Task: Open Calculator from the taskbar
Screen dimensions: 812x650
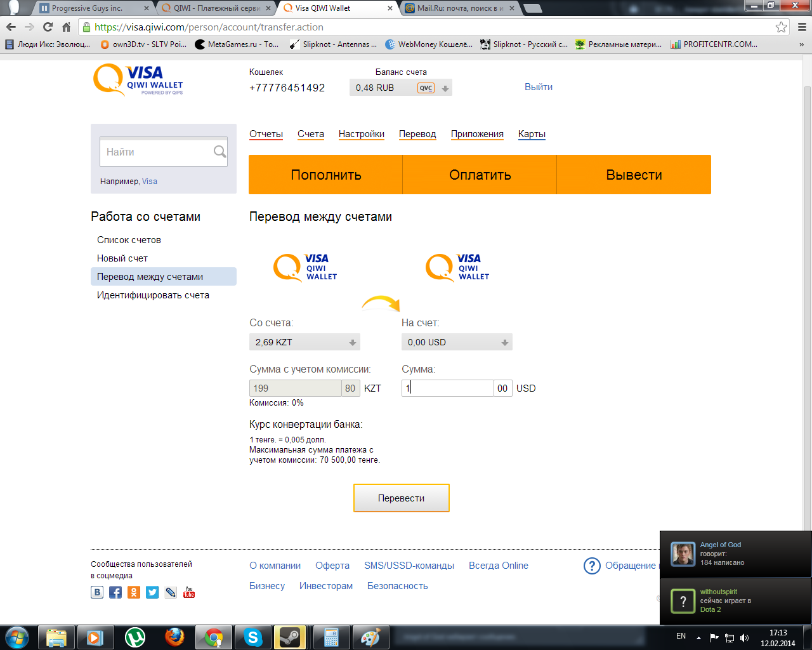Action: (331, 637)
